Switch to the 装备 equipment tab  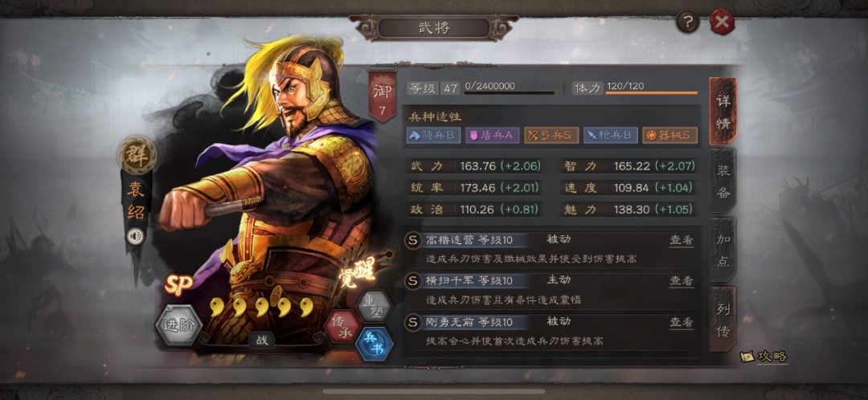pos(723,181)
